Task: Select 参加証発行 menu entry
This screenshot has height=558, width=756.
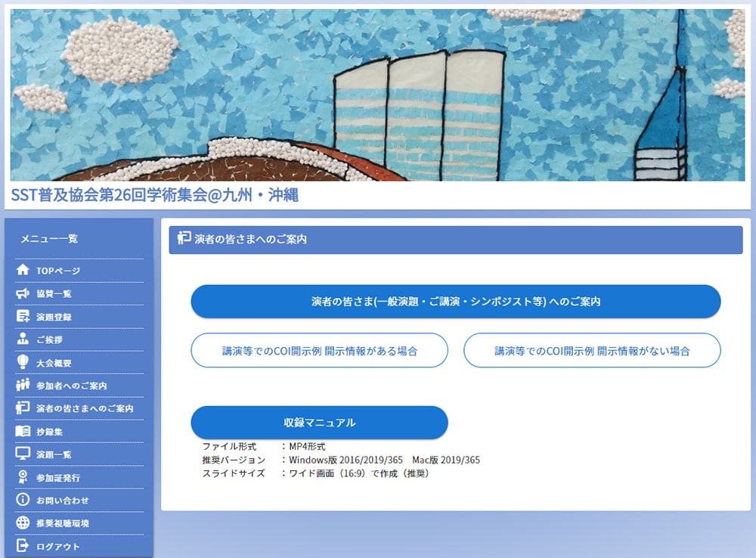Action: 58,478
